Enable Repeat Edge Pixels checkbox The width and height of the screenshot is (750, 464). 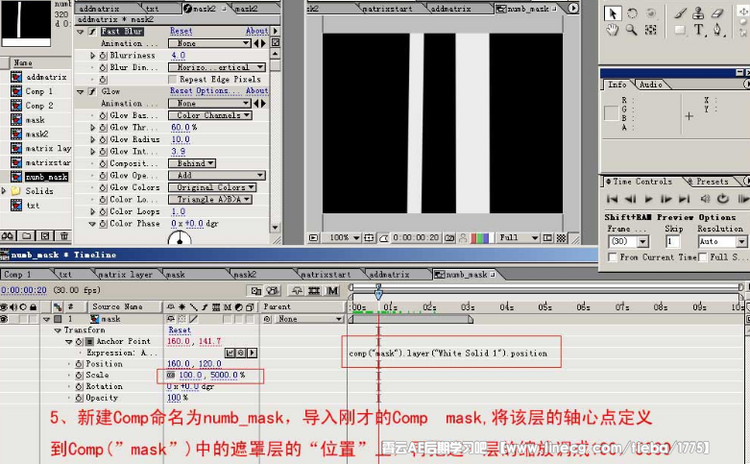point(173,79)
